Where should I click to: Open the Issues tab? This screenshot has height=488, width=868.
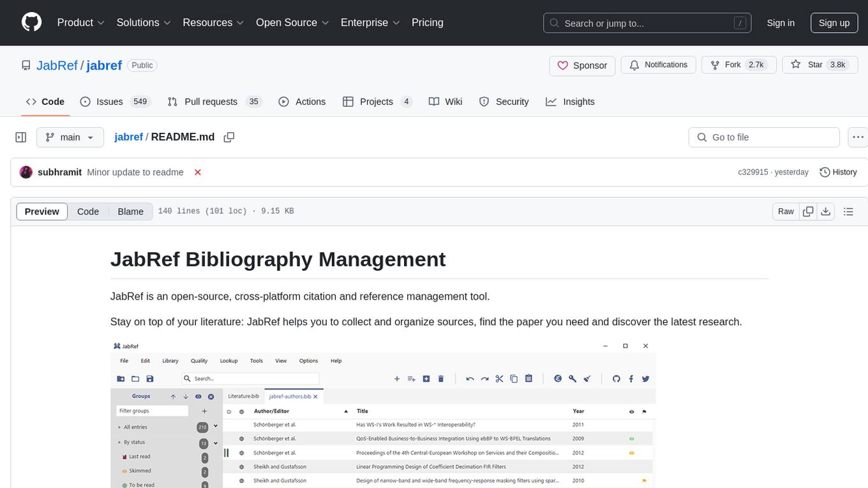click(x=114, y=102)
